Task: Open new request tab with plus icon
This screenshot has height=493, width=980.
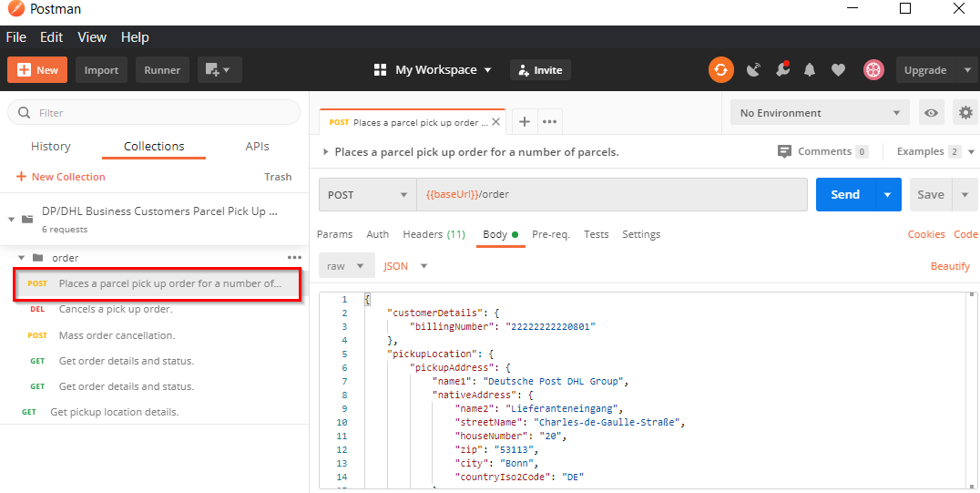Action: tap(525, 121)
